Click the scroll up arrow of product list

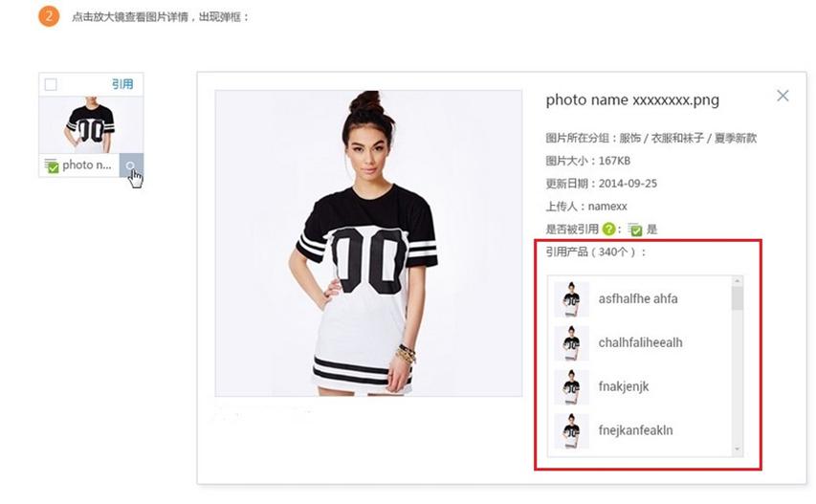[x=737, y=281]
